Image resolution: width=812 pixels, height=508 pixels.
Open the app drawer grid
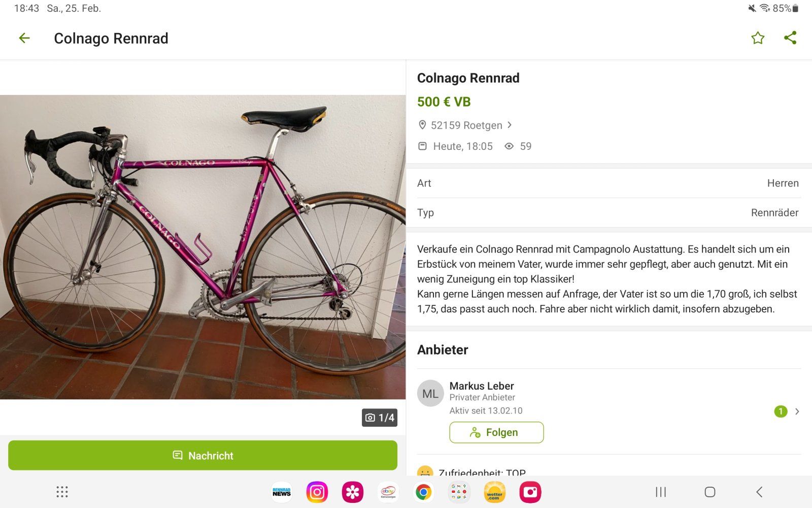[x=62, y=492]
